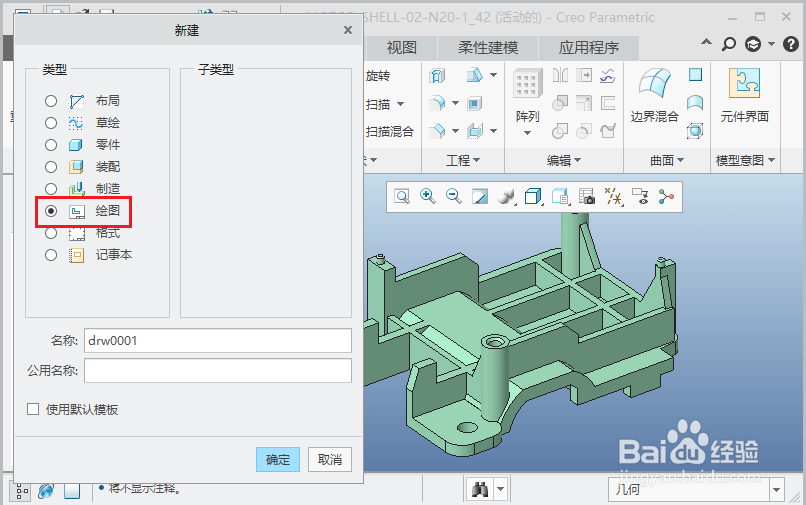This screenshot has height=505, width=806.
Task: Open the 曲面 group dropdown
Action: [x=667, y=160]
